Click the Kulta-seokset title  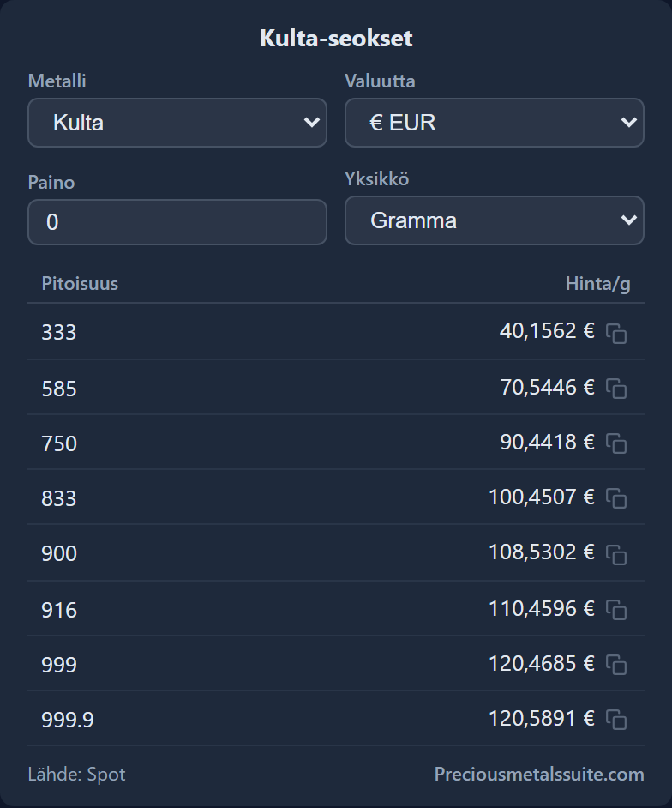[x=336, y=38]
